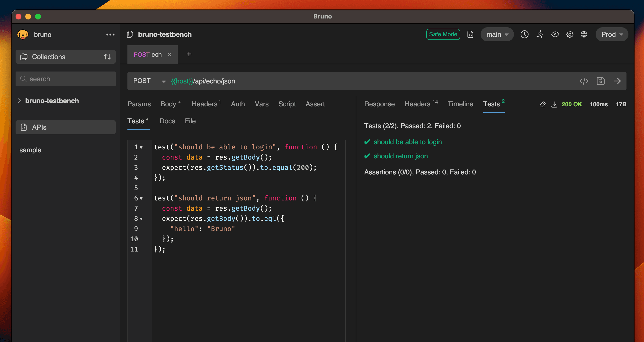The height and width of the screenshot is (342, 644).
Task: Select the Tests tab in request panel
Action: click(x=136, y=121)
